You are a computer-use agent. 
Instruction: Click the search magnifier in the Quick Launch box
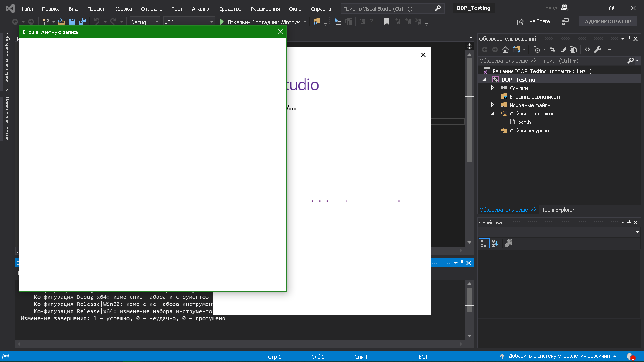[438, 8]
